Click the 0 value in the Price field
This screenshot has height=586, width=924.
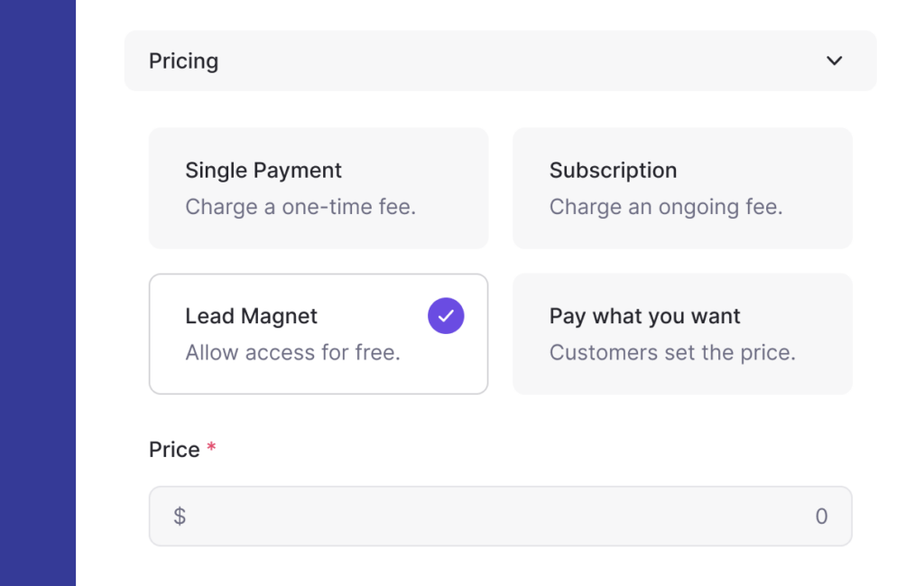point(821,516)
